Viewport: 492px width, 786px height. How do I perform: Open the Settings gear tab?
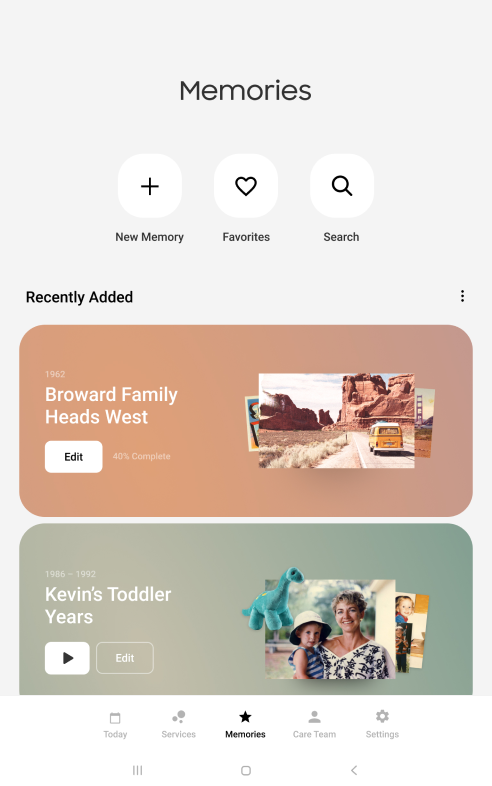coord(382,725)
